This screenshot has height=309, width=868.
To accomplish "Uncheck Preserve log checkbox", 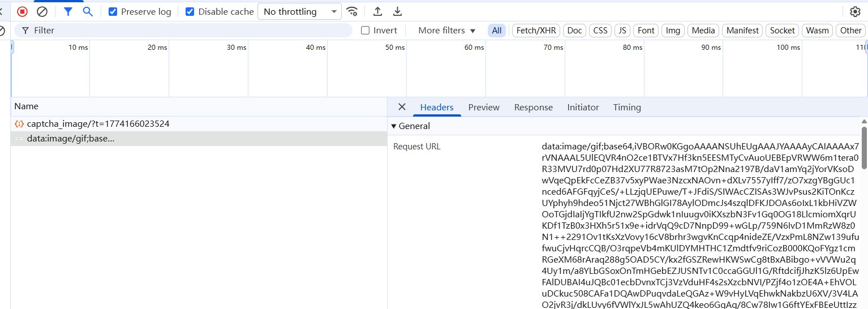I will click(113, 11).
